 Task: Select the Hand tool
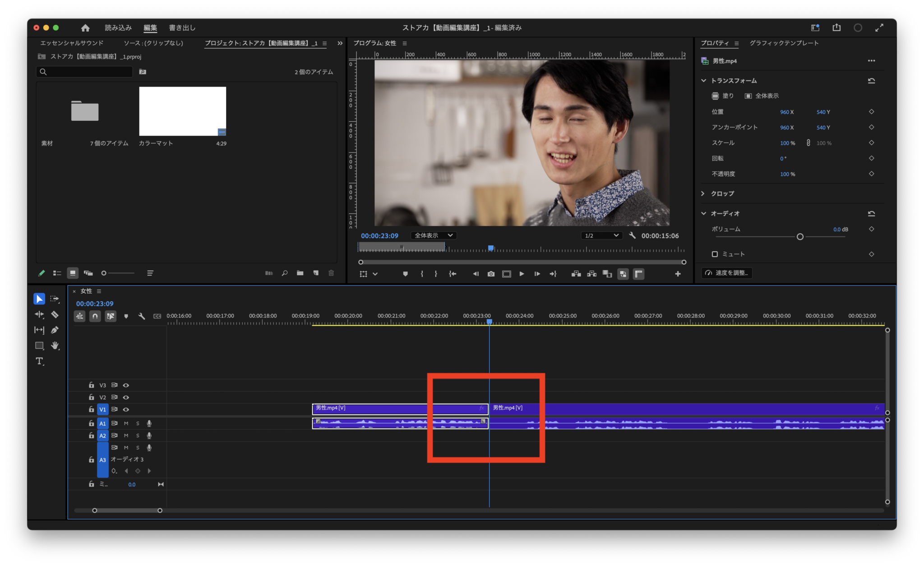(x=55, y=345)
